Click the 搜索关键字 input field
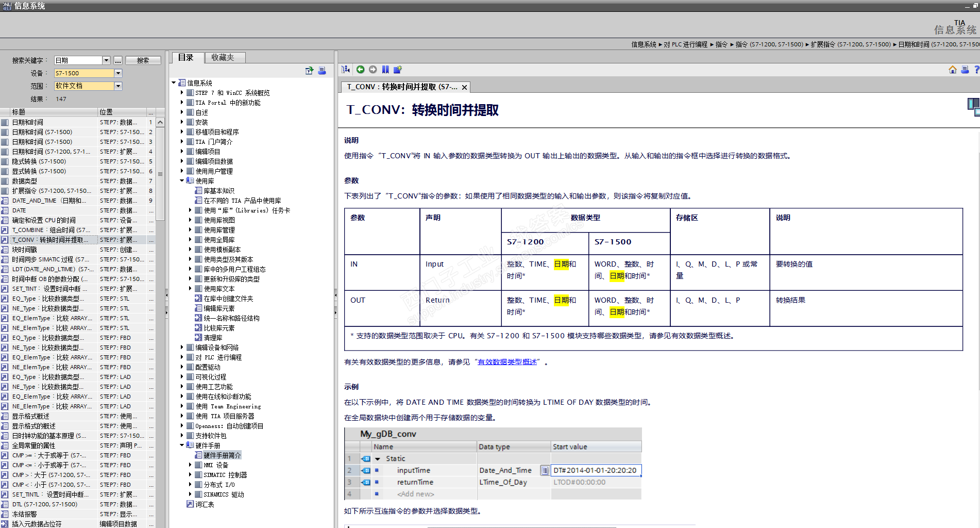980x528 pixels. pos(78,60)
